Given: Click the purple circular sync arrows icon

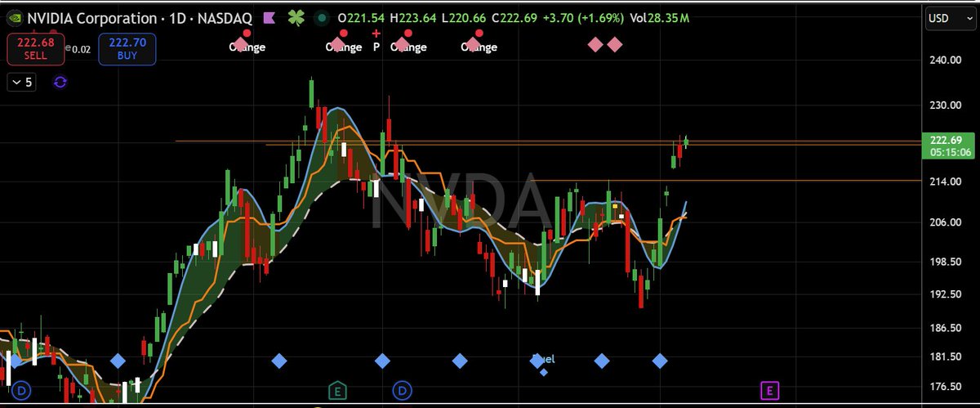Looking at the screenshot, I should pyautogui.click(x=60, y=82).
